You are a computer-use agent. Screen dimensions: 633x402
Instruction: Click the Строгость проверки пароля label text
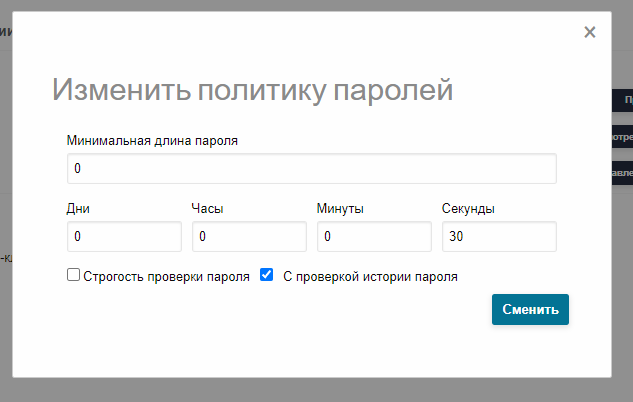click(x=166, y=277)
